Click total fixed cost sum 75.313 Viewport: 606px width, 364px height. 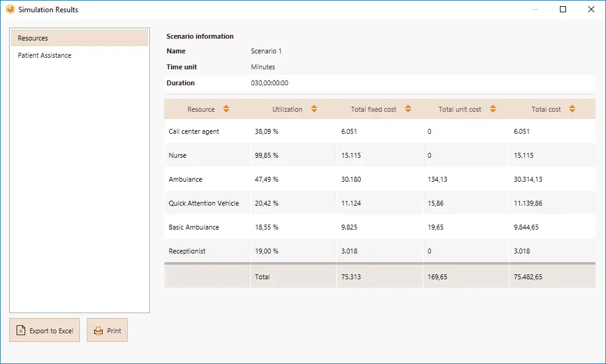pyautogui.click(x=351, y=277)
